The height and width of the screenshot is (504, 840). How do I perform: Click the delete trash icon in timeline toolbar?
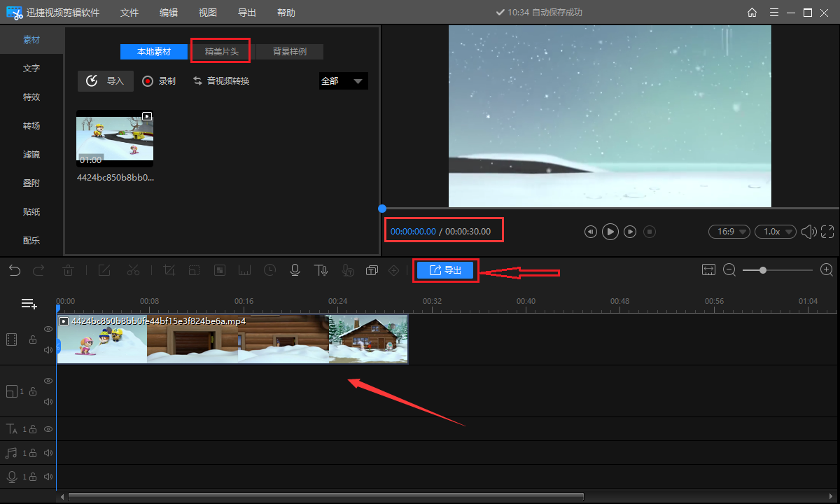(x=69, y=270)
